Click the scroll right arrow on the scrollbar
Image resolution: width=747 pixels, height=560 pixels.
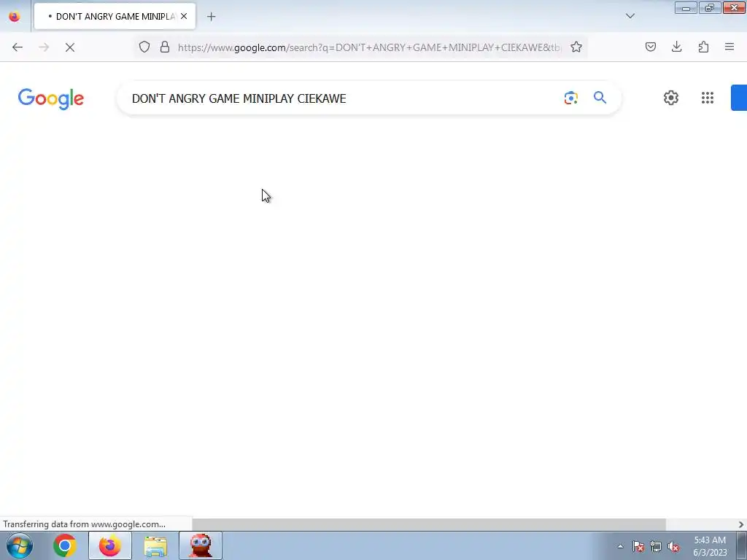tap(741, 524)
